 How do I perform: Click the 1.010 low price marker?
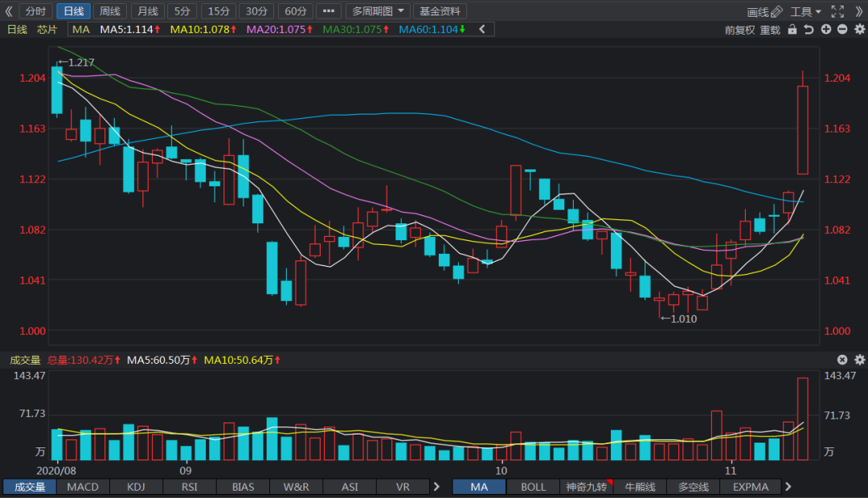click(x=678, y=319)
